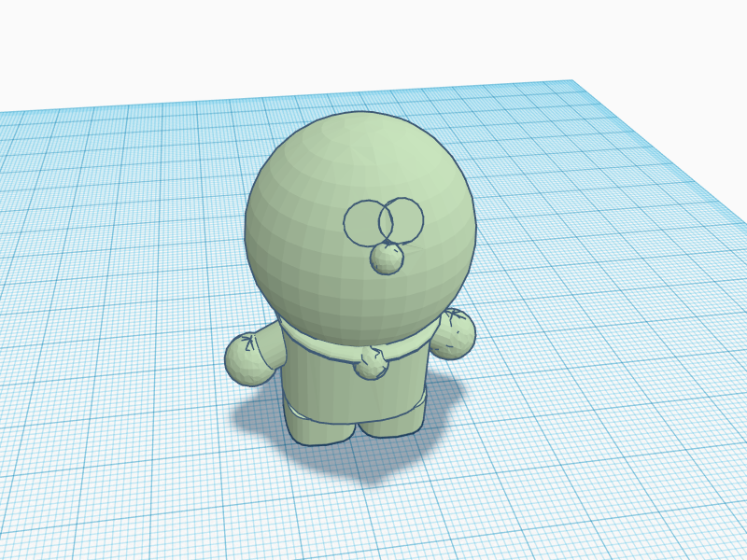747x560 pixels.
Task: Select the small nose sphere on the head
Action: tap(387, 259)
